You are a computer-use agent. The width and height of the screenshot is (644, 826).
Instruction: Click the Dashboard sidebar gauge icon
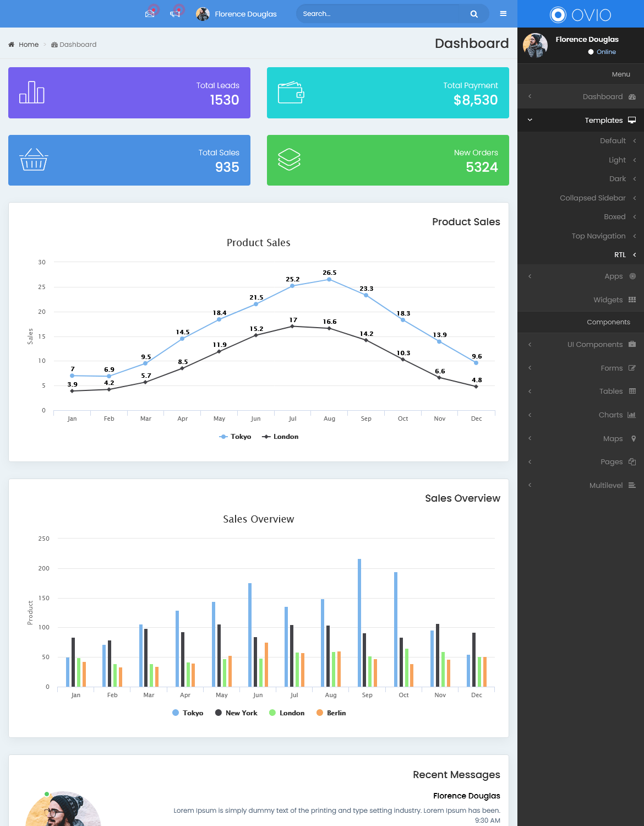coord(632,97)
